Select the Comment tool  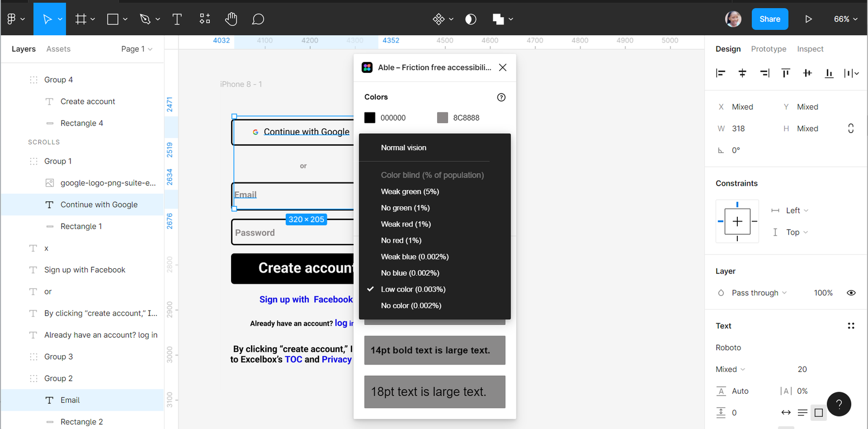coord(258,19)
